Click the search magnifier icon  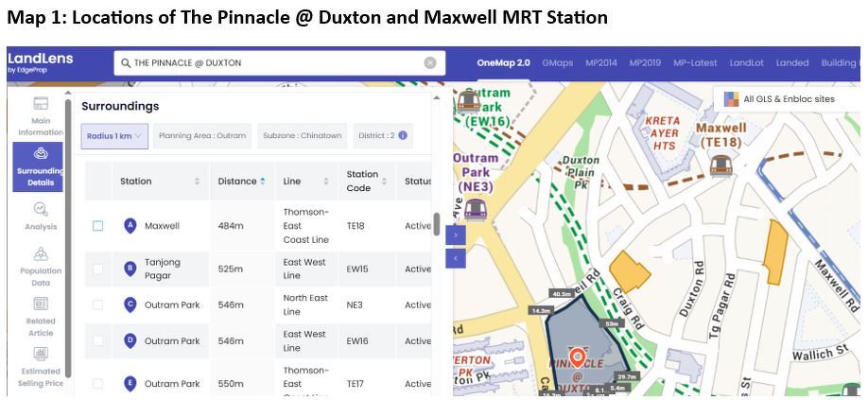(126, 63)
